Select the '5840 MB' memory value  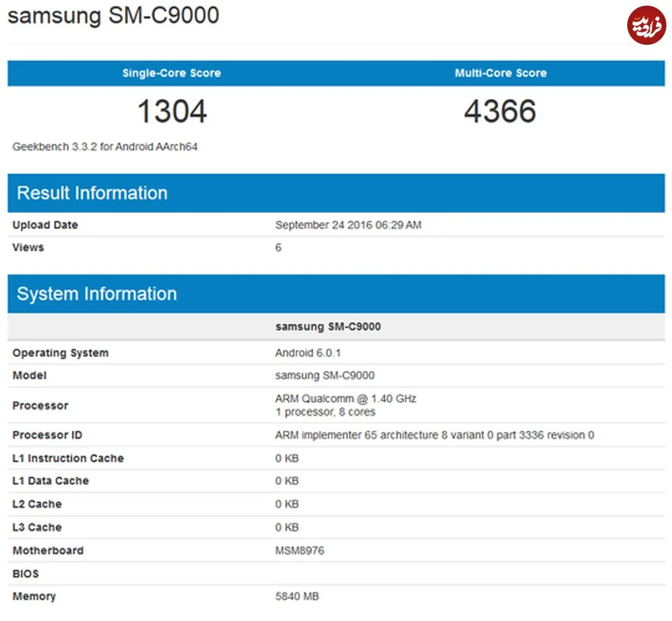[297, 596]
